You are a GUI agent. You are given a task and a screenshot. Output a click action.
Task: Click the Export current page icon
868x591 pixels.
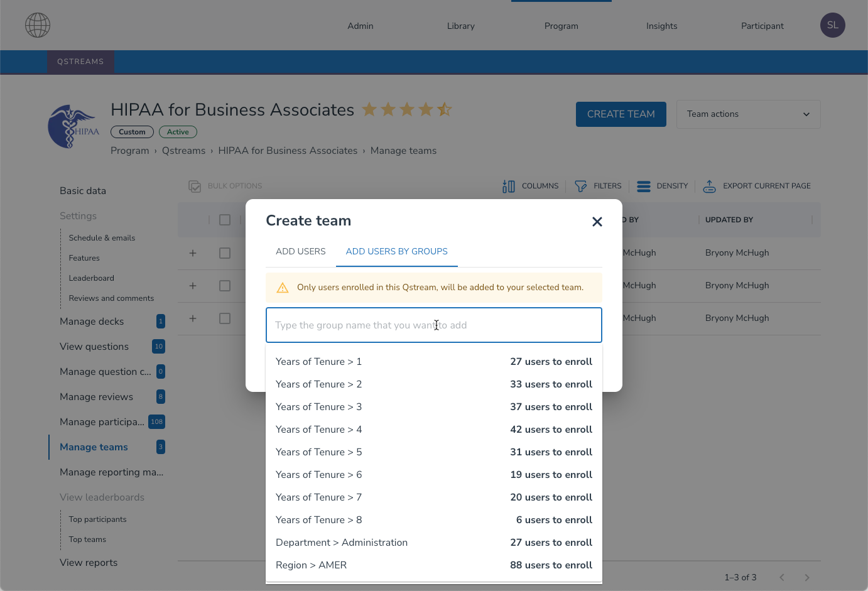[x=709, y=186]
